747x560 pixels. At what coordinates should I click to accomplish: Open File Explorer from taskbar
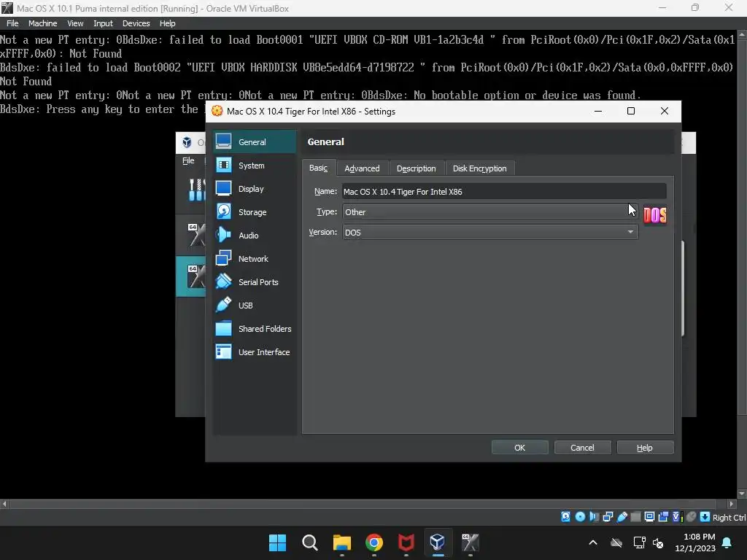click(341, 542)
